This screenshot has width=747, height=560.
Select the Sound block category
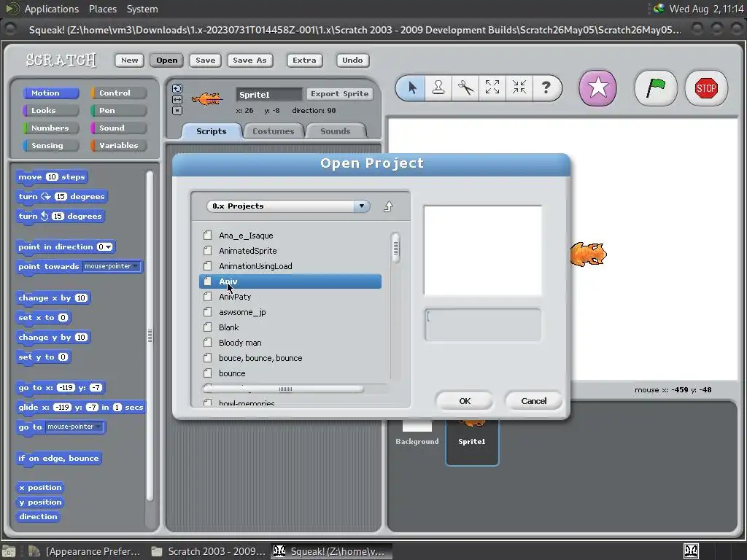pyautogui.click(x=119, y=128)
